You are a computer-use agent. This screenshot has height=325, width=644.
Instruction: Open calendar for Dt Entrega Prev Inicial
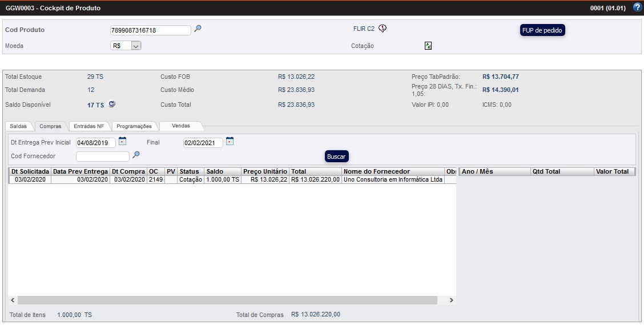122,141
